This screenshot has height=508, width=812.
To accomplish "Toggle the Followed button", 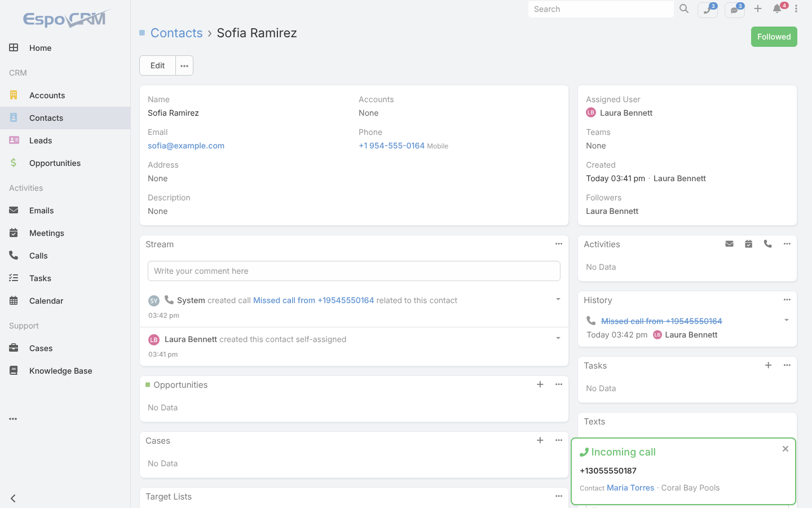I will click(774, 37).
